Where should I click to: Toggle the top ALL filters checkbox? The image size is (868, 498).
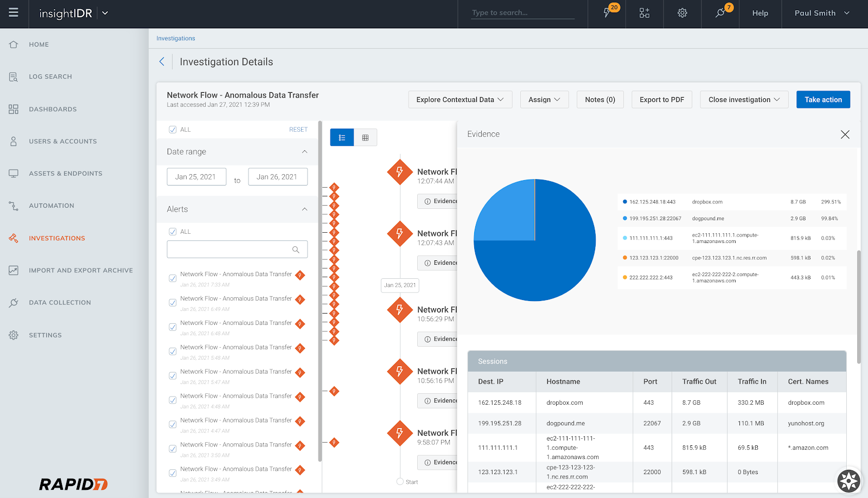coord(173,130)
